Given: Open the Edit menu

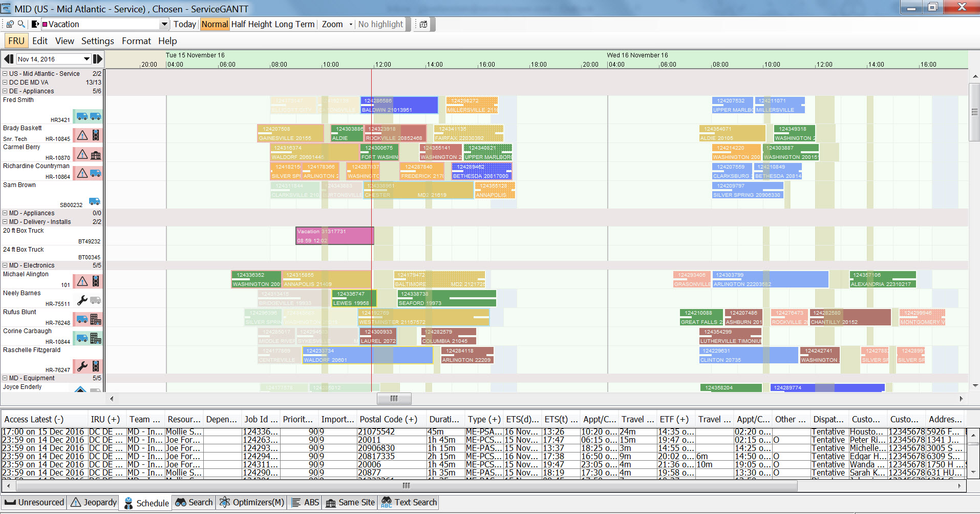Looking at the screenshot, I should [x=40, y=41].
